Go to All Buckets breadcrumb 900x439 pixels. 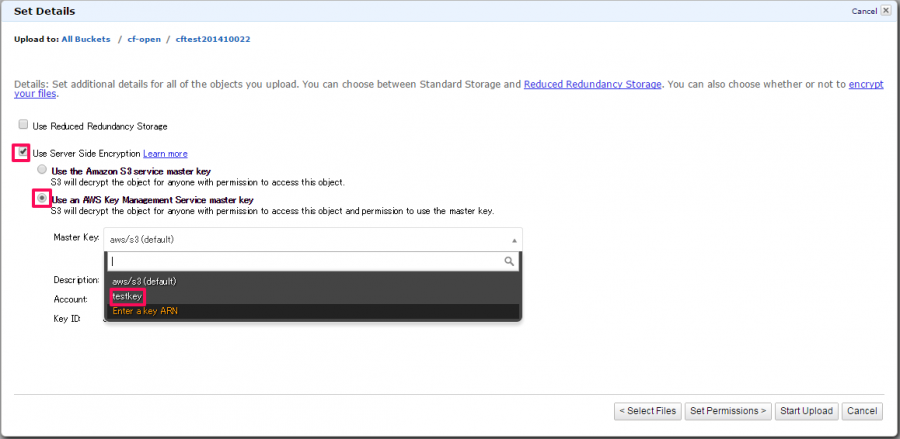(86, 40)
